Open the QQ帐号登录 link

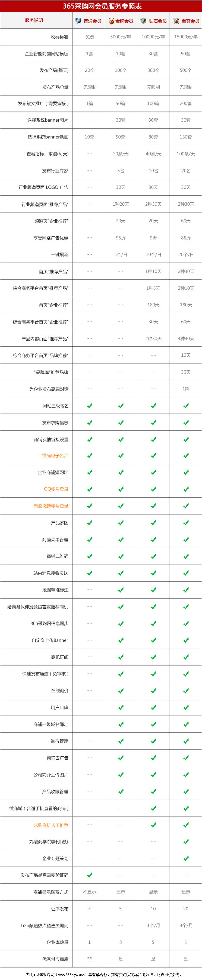coord(56,489)
